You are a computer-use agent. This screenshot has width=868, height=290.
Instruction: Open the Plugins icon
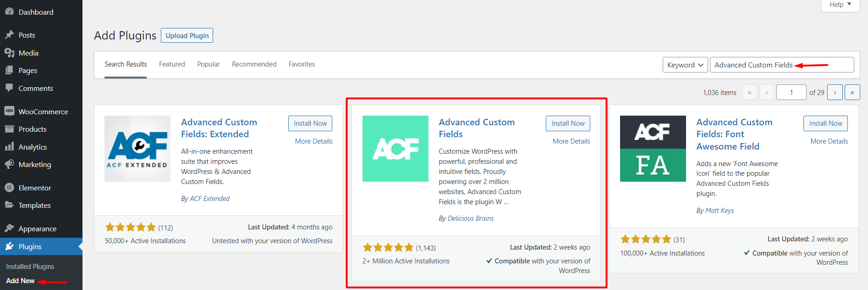[x=11, y=246]
